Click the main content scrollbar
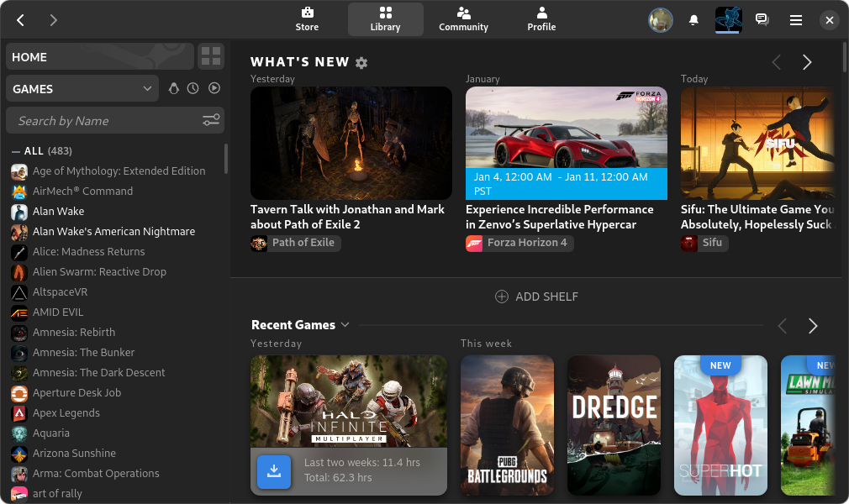 pos(845,57)
